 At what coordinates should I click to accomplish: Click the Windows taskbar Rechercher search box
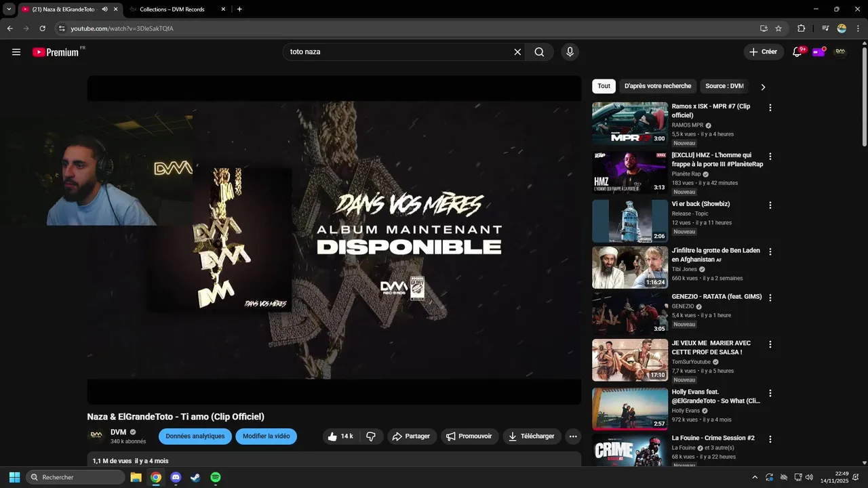click(x=75, y=477)
